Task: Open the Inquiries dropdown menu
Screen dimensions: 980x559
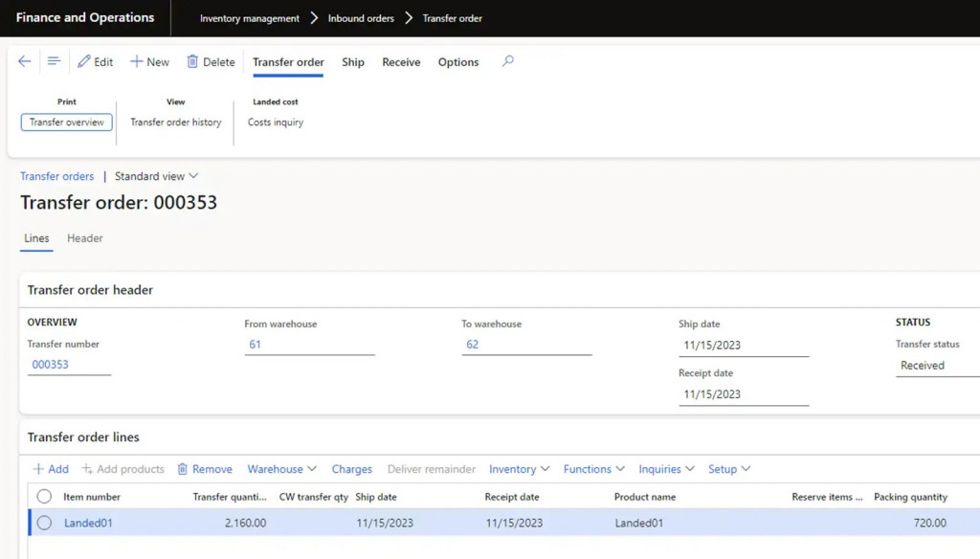Action: point(666,469)
